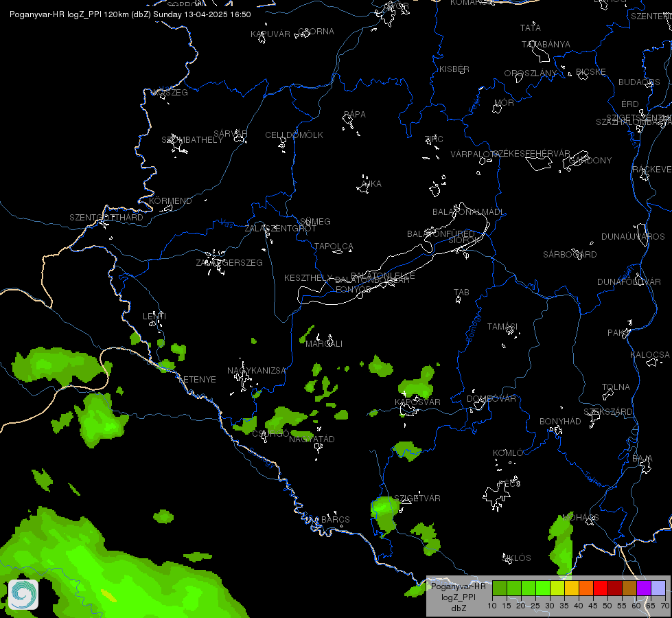Image resolution: width=672 pixels, height=618 pixels.
Task: Click the SIKLÓS town label
Action: pyautogui.click(x=516, y=558)
